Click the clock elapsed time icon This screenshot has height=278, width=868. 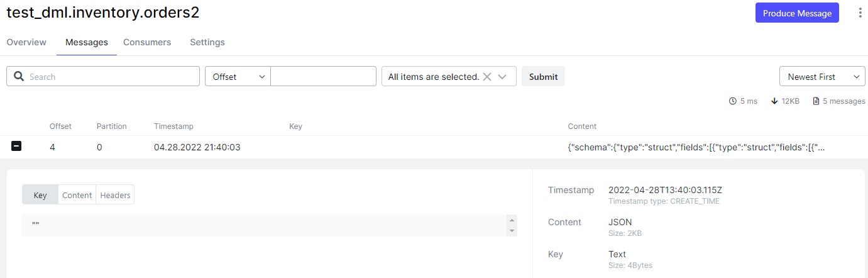coord(733,101)
